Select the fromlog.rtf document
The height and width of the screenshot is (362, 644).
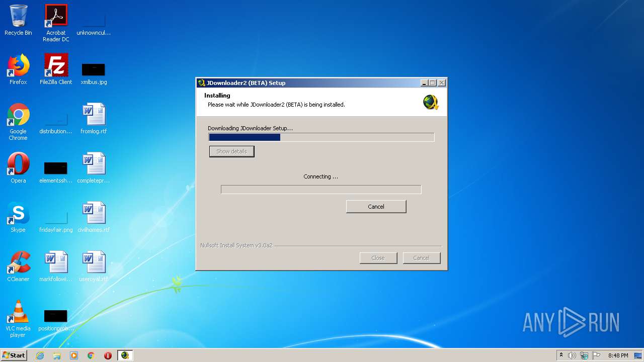94,119
